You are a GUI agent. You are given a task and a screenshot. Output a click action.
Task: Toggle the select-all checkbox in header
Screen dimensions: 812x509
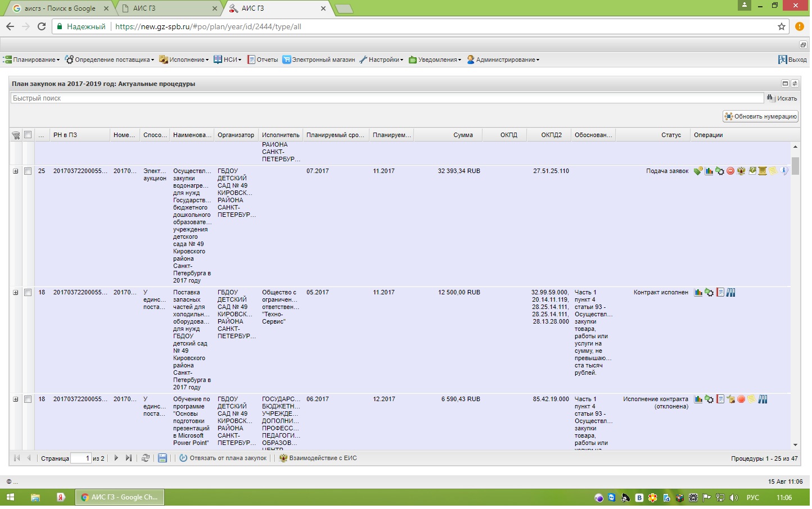28,135
